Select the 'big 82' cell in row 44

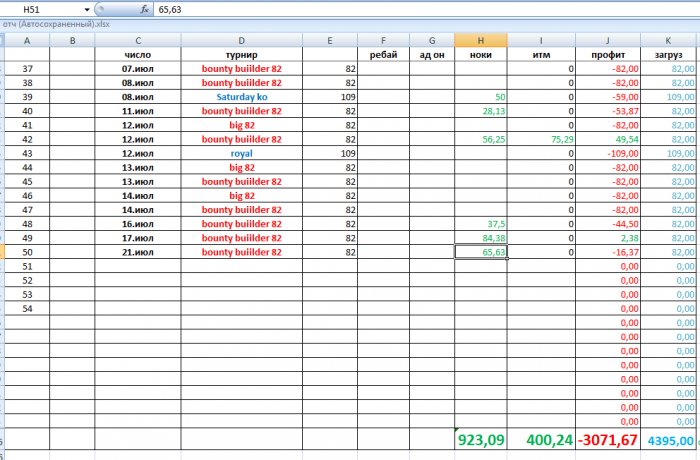click(x=242, y=167)
